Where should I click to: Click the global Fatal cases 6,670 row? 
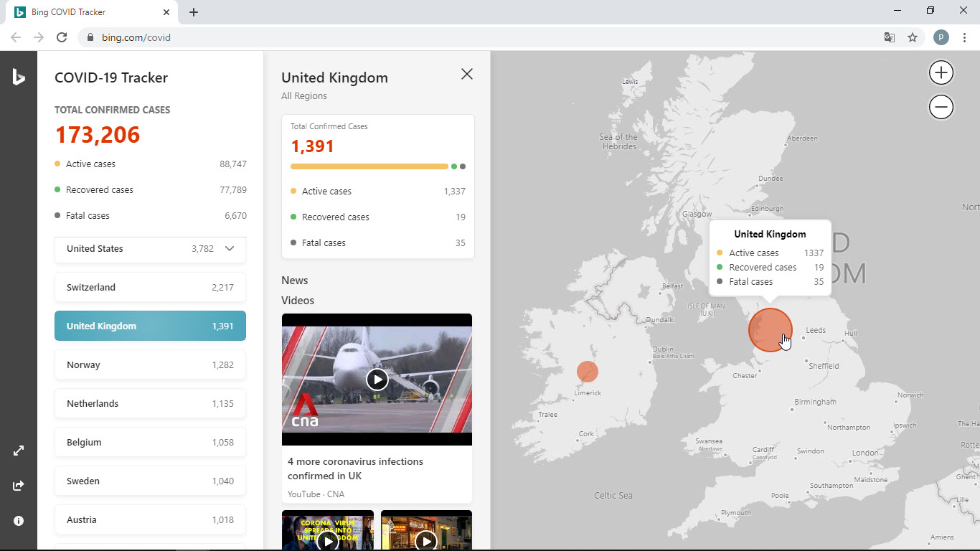[151, 216]
